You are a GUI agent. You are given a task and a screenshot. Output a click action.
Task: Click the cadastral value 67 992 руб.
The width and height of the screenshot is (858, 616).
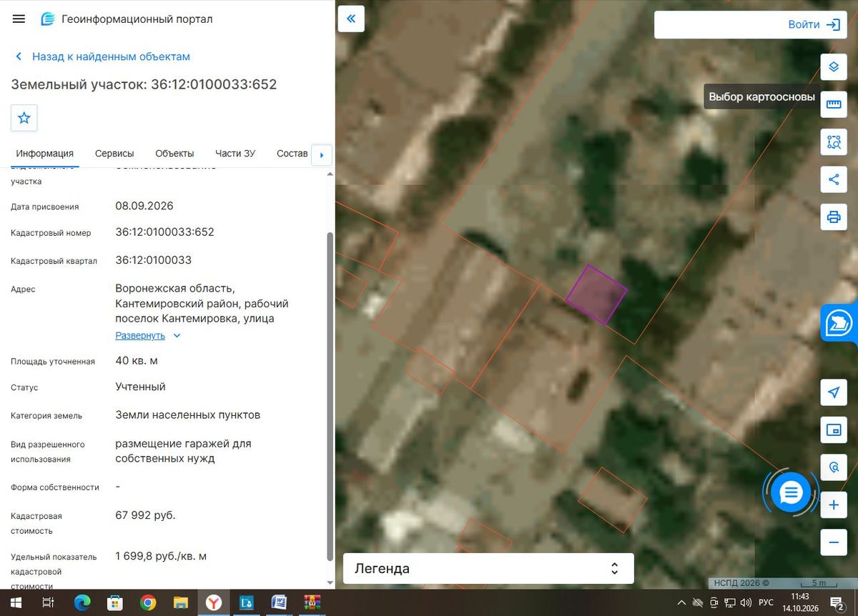(x=145, y=515)
